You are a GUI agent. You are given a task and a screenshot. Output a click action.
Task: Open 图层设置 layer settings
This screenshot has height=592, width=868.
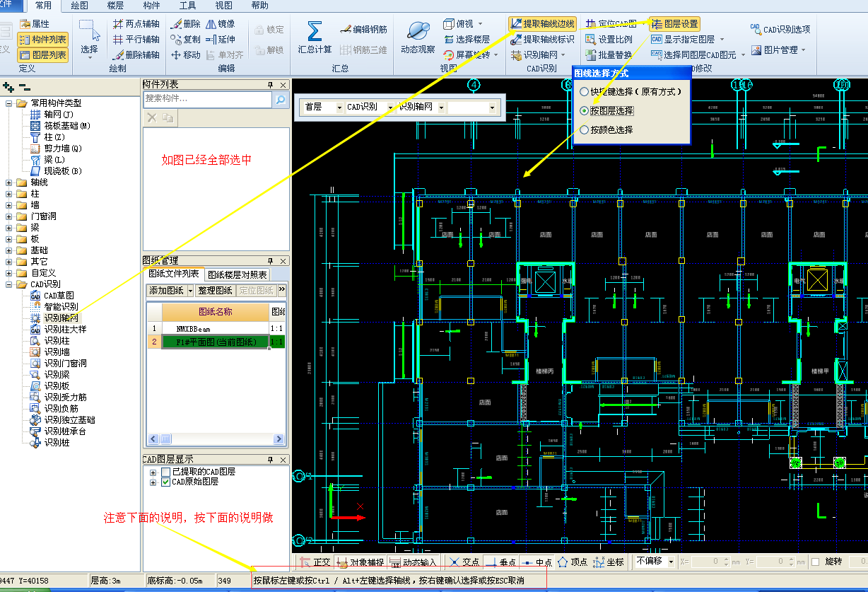point(674,24)
